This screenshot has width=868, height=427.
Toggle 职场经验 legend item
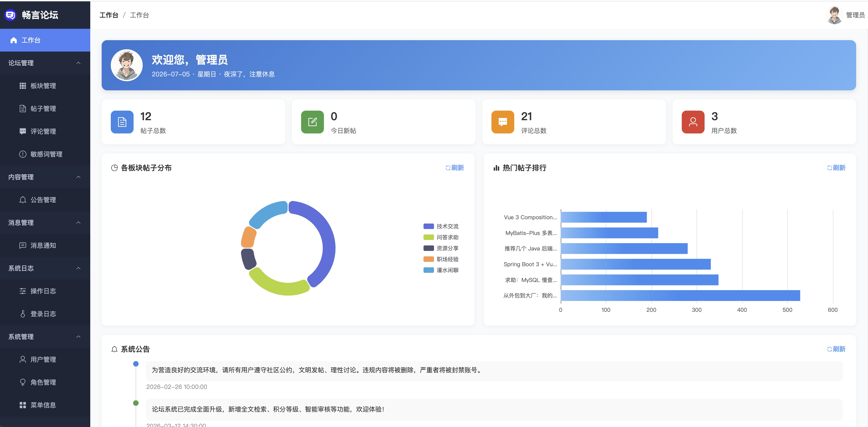[x=441, y=259]
